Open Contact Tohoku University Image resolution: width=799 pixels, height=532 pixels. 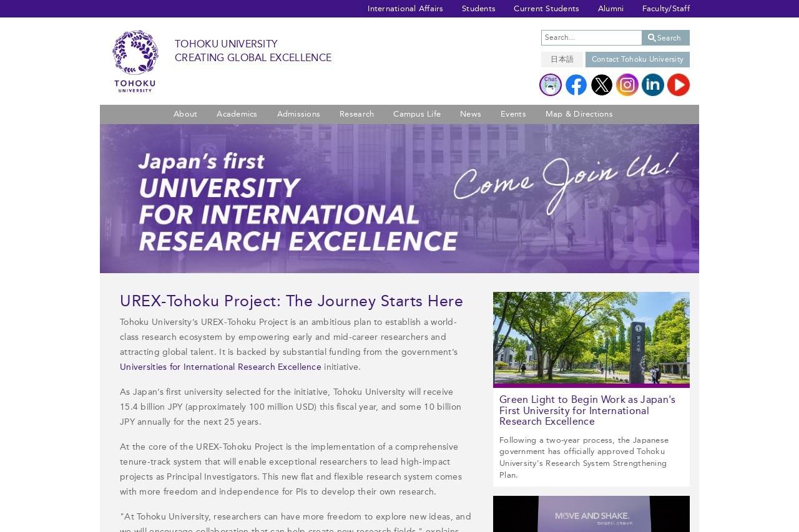(x=637, y=60)
